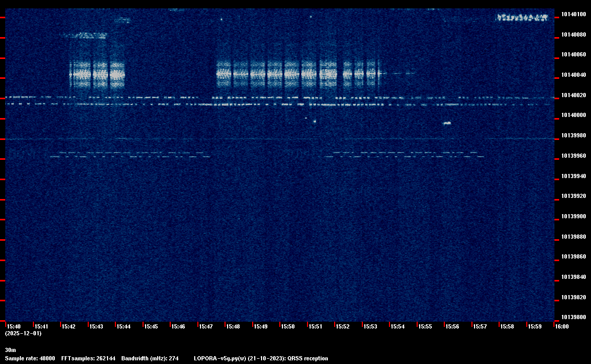
Task: Click the small bright blip near 15:56
Action: point(447,123)
